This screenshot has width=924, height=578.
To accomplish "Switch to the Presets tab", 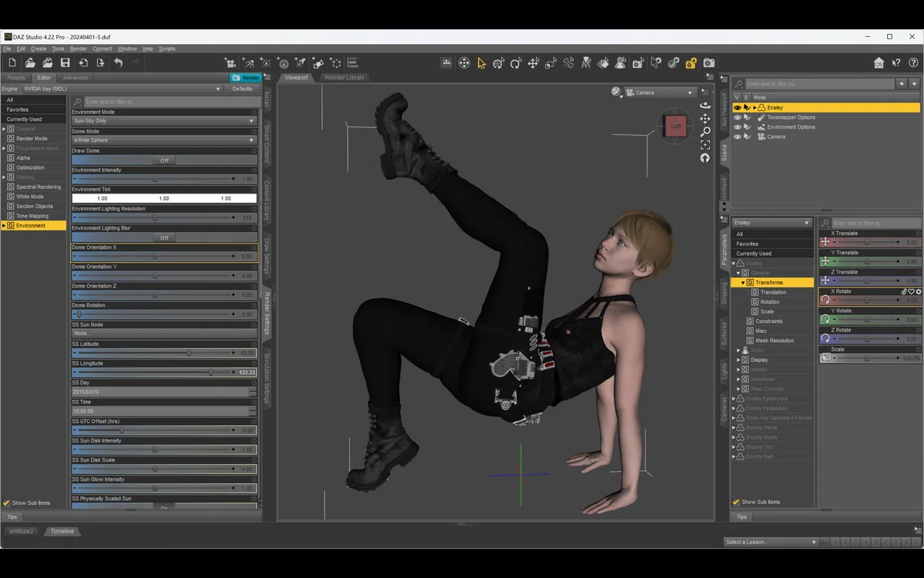I will [16, 78].
